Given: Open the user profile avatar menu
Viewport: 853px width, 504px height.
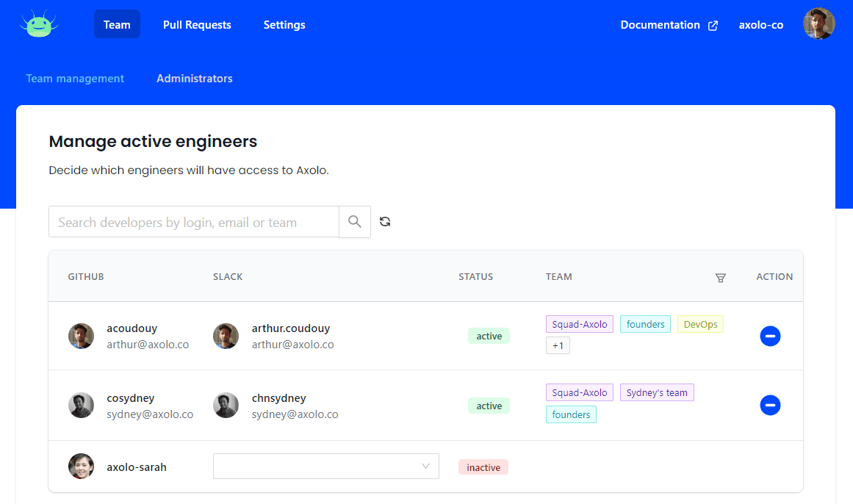Looking at the screenshot, I should [818, 24].
